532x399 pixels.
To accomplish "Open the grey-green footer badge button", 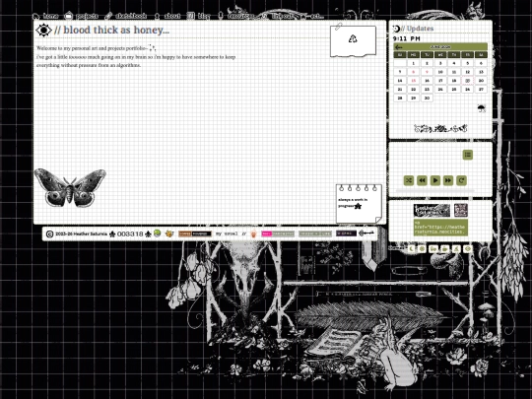I will [x=315, y=233].
